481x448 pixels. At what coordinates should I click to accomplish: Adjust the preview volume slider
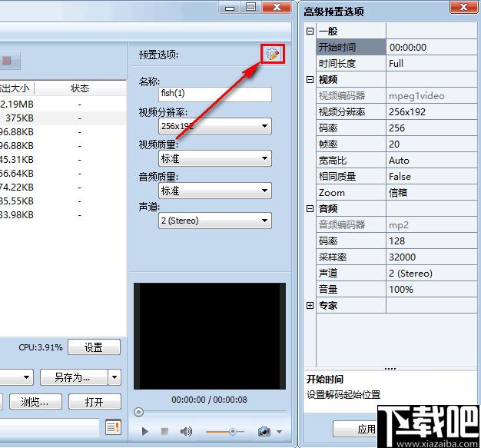[x=231, y=432]
